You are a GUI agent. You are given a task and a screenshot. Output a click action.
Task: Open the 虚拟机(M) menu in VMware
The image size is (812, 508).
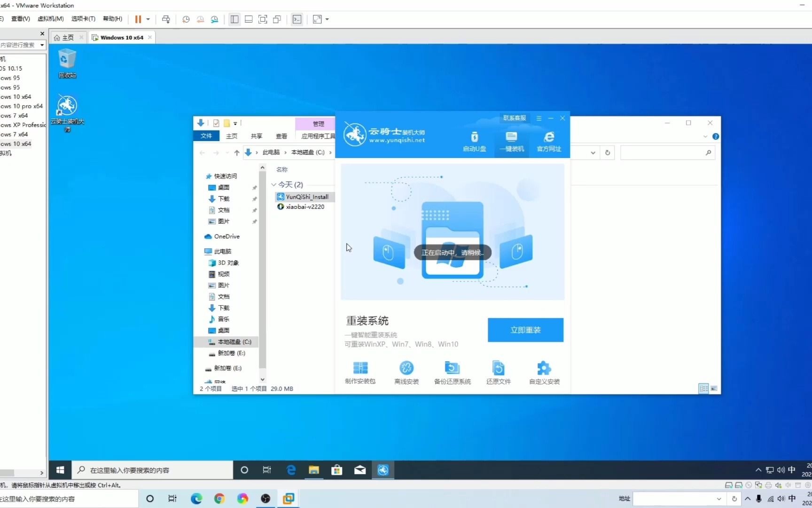tap(50, 19)
